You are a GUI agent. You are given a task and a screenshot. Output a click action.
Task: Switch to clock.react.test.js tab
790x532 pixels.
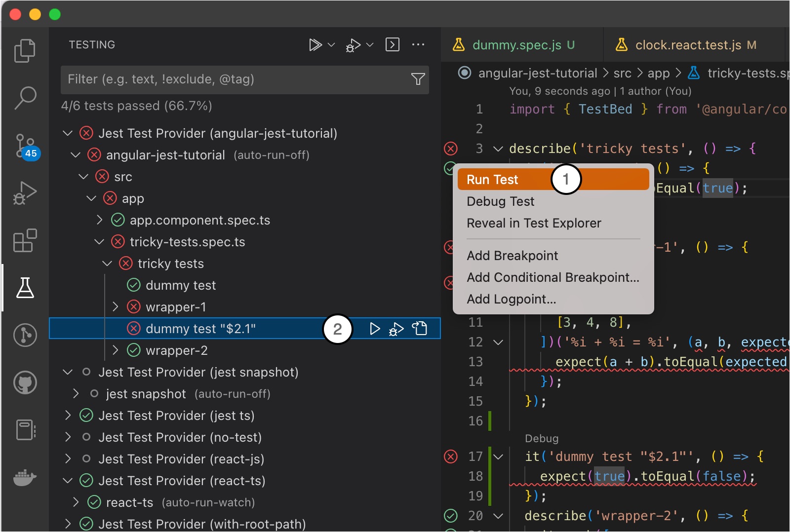point(694,45)
